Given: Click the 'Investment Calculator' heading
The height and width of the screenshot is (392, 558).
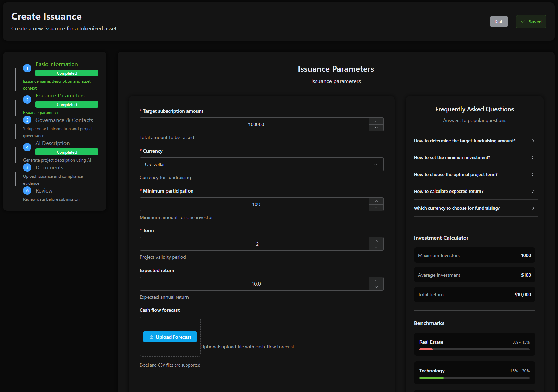Looking at the screenshot, I should coord(441,238).
